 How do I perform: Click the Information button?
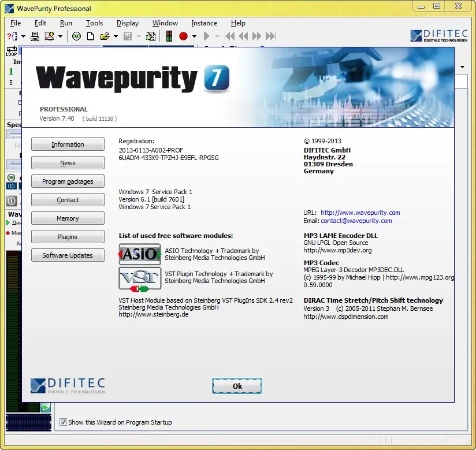[68, 144]
